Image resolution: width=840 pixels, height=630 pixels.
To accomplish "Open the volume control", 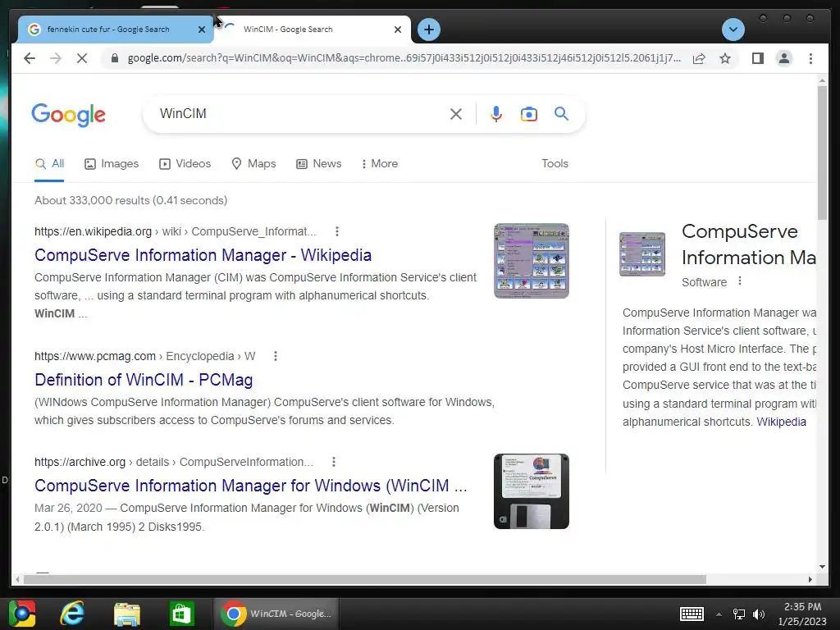I will 759,614.
